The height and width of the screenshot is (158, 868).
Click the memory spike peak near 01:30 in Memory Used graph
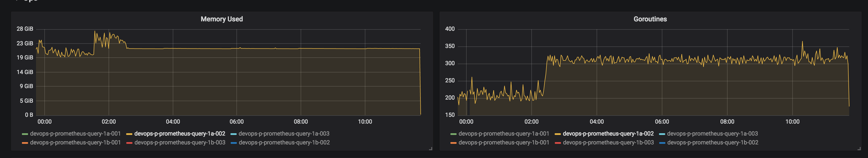pyautogui.click(x=95, y=31)
